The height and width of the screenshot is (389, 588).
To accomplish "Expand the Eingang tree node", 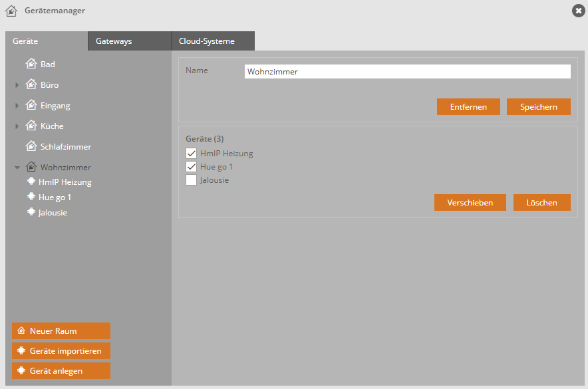I will tap(17, 106).
